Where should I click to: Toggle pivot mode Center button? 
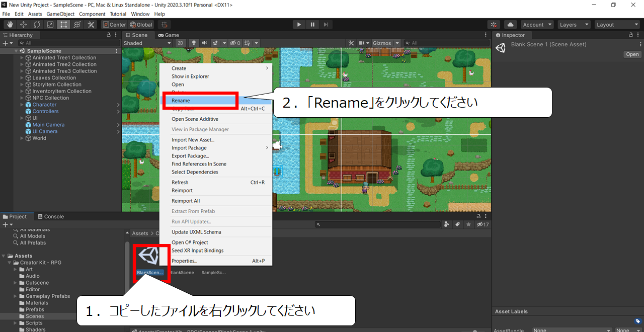click(114, 25)
